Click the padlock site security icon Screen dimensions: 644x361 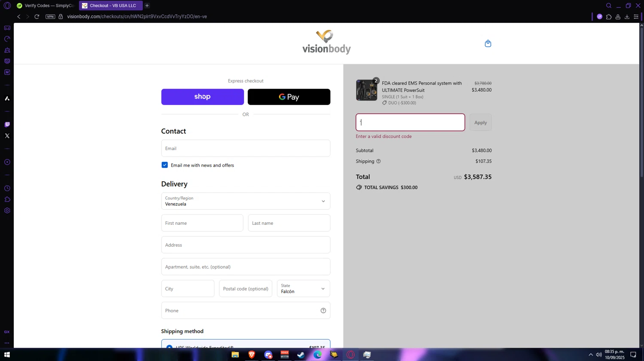[61, 17]
